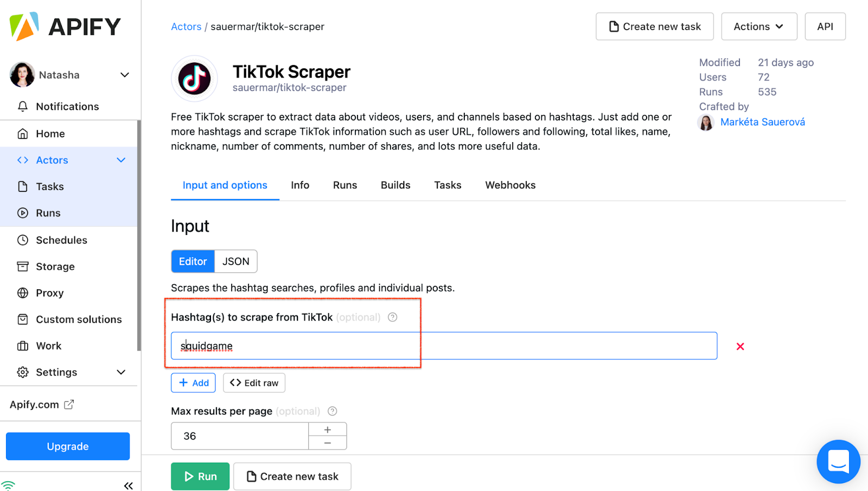868x491 pixels.
Task: Switch input view to JSON
Action: click(x=236, y=262)
